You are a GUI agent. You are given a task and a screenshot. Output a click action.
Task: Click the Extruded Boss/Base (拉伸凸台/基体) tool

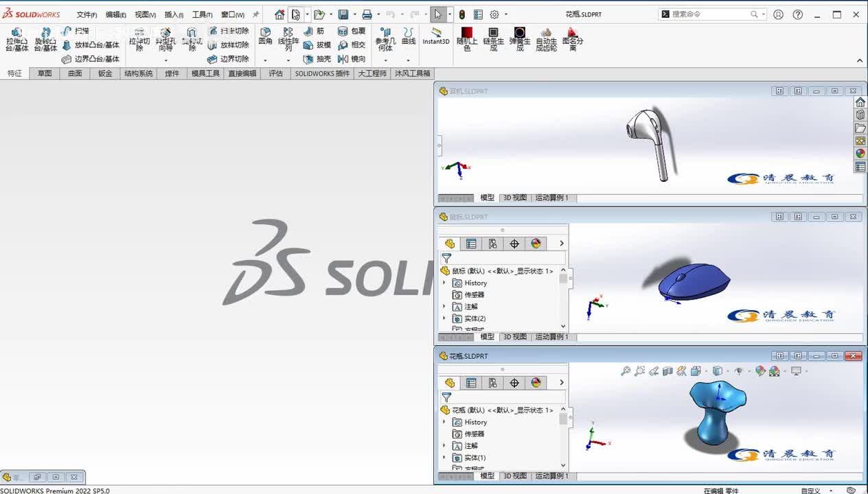(x=17, y=40)
